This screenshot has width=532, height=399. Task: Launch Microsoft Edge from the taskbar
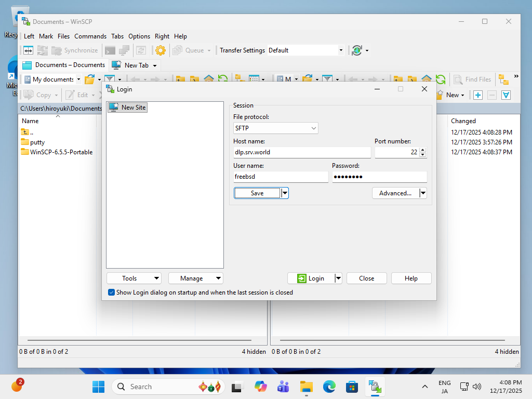pyautogui.click(x=329, y=387)
